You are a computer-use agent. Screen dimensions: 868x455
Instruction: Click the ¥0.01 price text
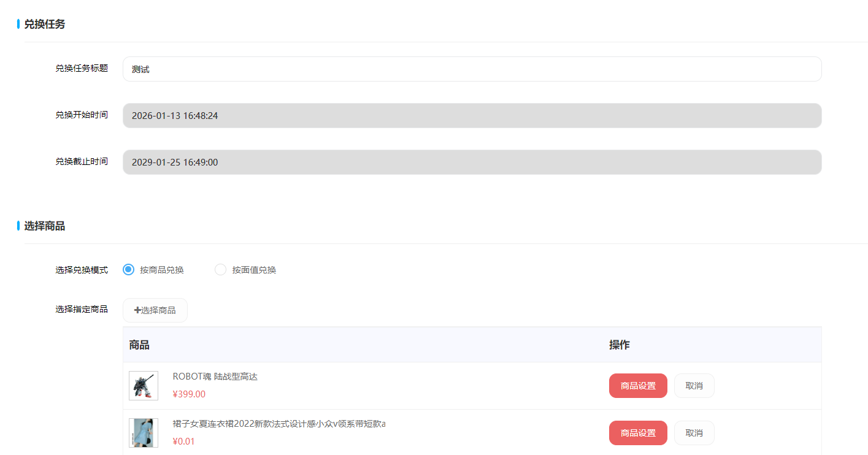point(184,441)
